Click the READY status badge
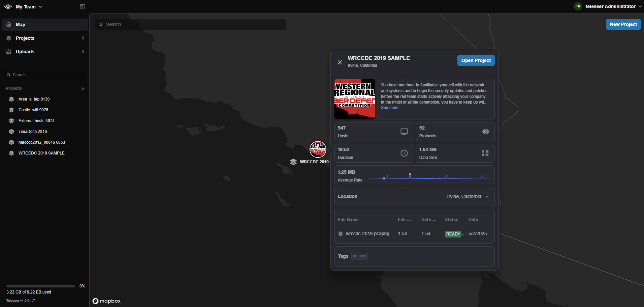 click(453, 234)
